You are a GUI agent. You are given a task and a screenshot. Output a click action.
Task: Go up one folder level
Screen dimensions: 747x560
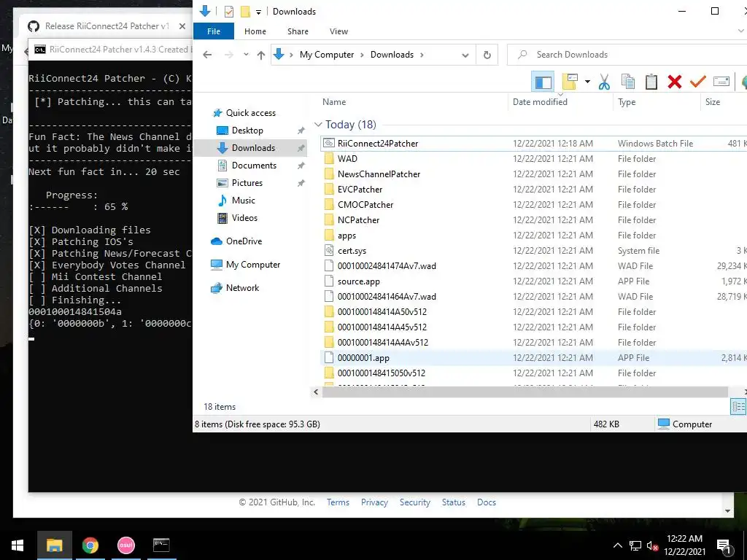tap(261, 55)
